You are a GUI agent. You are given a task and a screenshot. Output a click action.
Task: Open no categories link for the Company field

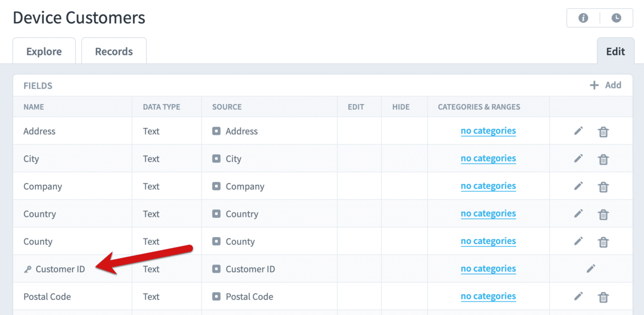tap(488, 186)
